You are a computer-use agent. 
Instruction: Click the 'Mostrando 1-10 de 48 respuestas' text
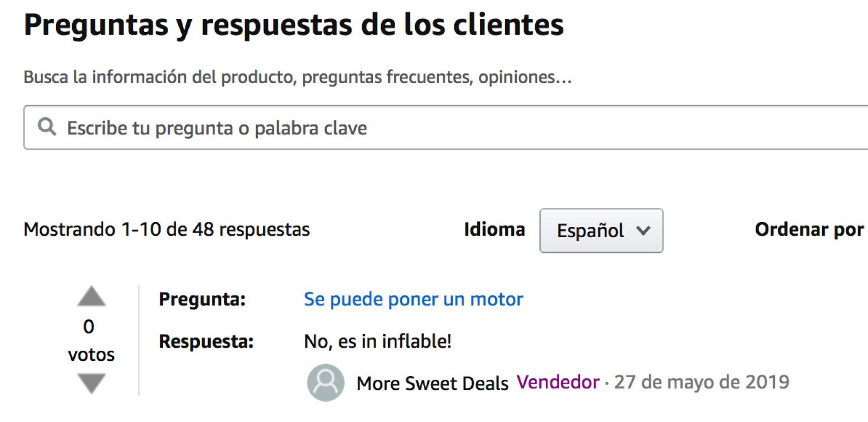(x=166, y=230)
